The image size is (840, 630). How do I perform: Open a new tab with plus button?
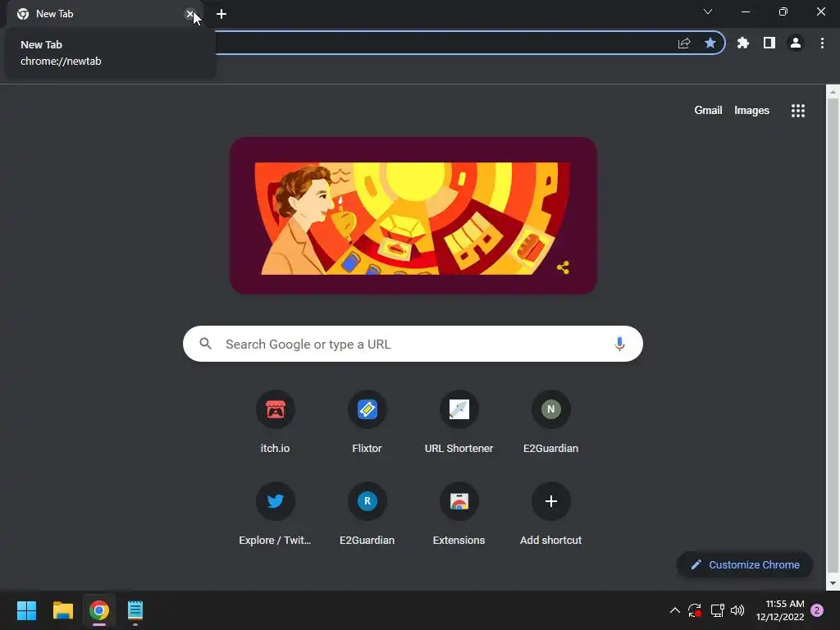click(221, 14)
